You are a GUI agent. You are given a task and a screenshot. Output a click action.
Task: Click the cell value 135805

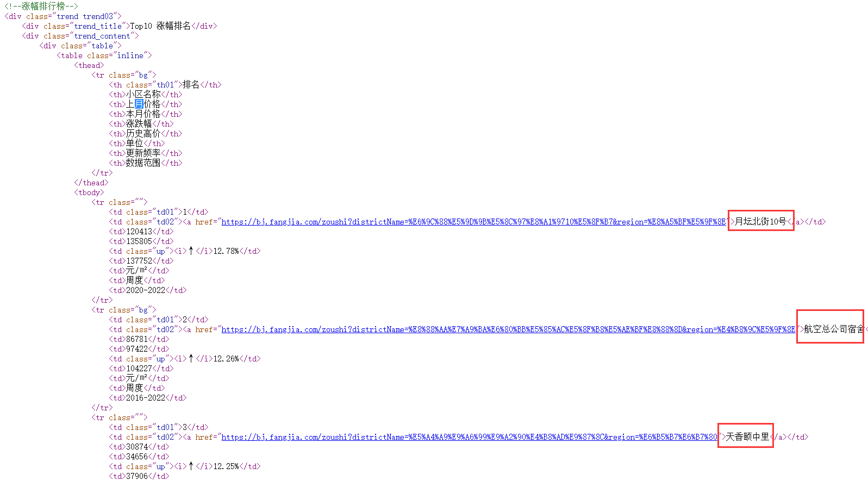(139, 241)
